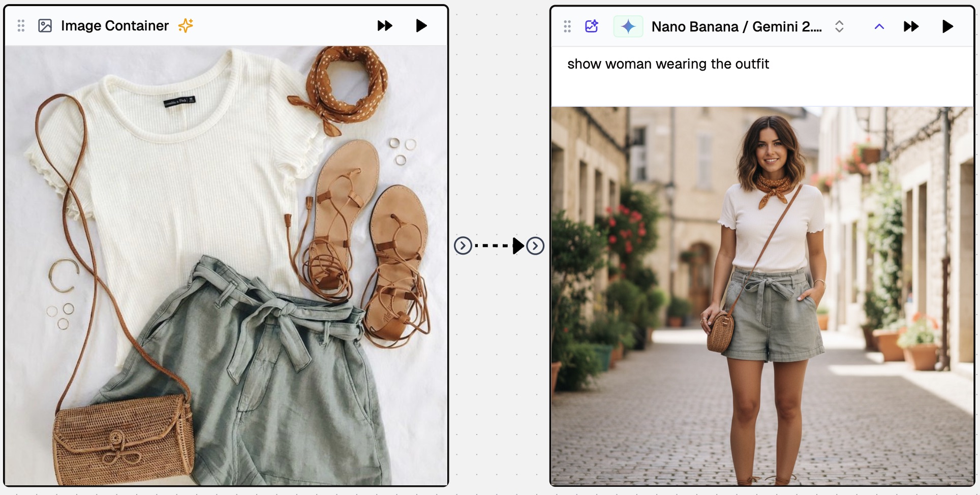Click fast-forward icon on the Nano Banana node
This screenshot has height=495, width=980.
(911, 26)
